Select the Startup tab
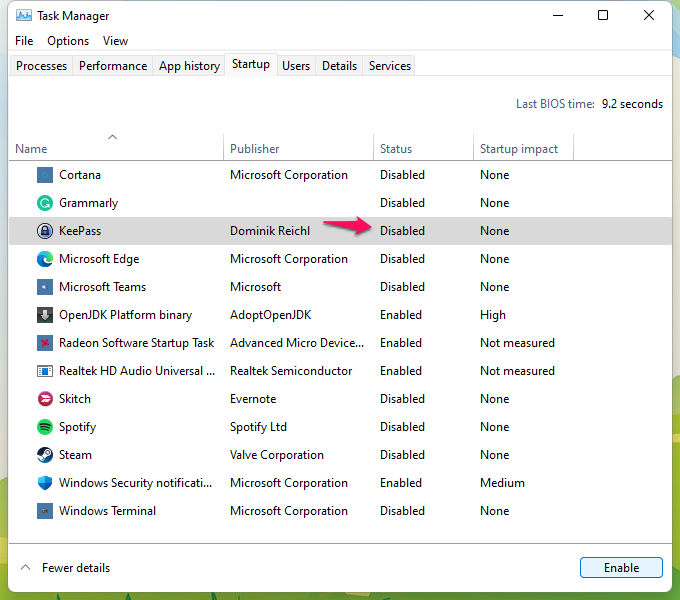The width and height of the screenshot is (680, 600). tap(251, 65)
